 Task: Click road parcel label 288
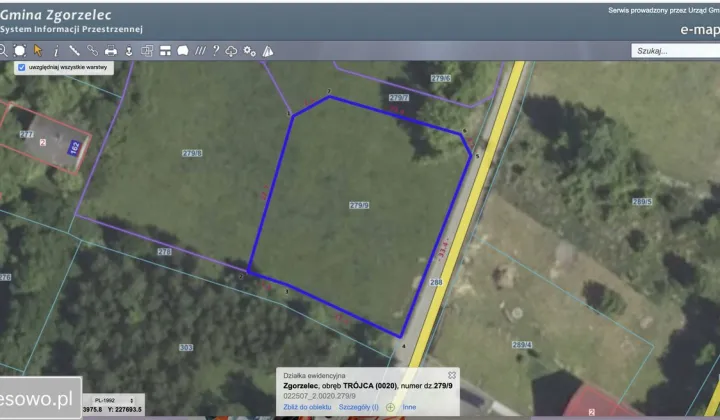pos(436,282)
